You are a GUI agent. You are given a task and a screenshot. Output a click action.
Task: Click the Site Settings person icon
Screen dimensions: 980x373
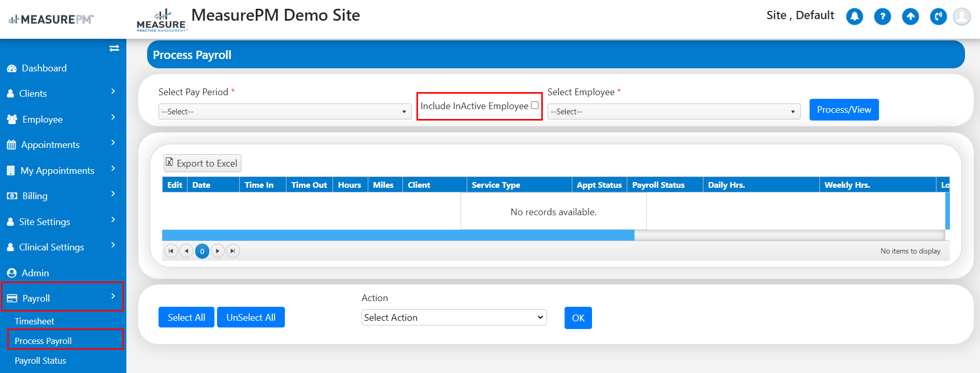coord(10,222)
